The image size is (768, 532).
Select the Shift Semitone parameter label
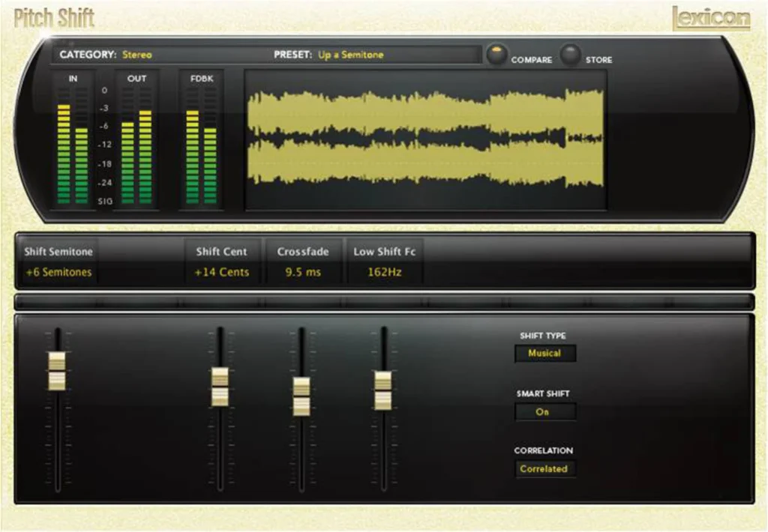tap(58, 252)
